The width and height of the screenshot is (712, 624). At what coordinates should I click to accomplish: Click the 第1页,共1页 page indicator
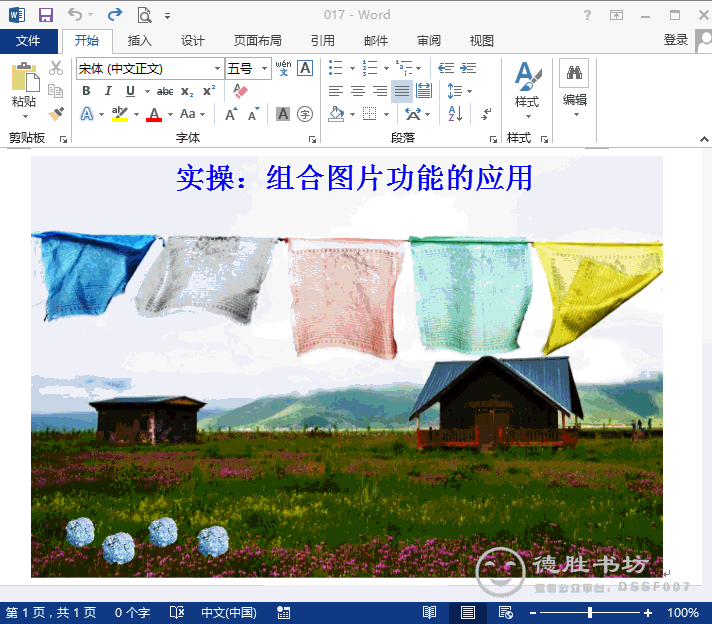point(51,613)
